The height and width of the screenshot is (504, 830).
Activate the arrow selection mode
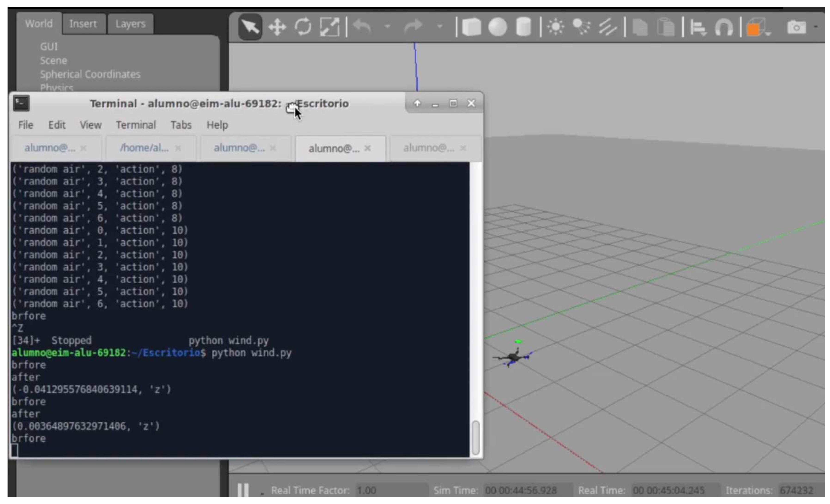point(250,27)
